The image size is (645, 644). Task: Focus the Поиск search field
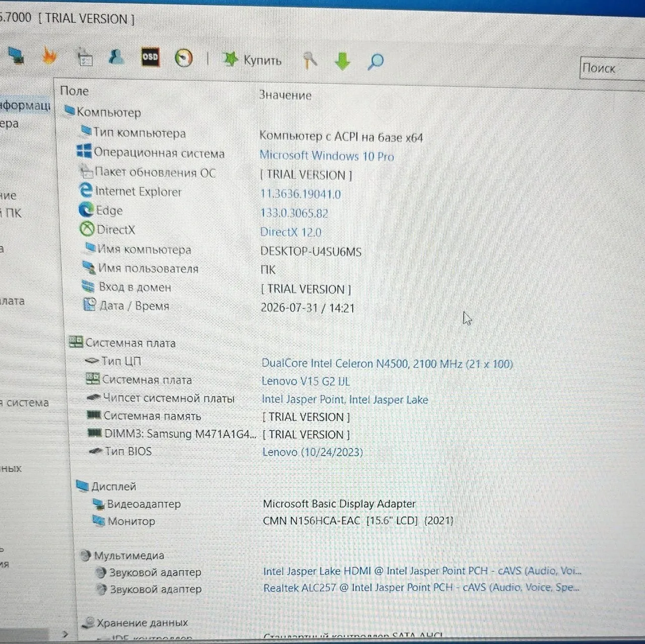tap(612, 68)
